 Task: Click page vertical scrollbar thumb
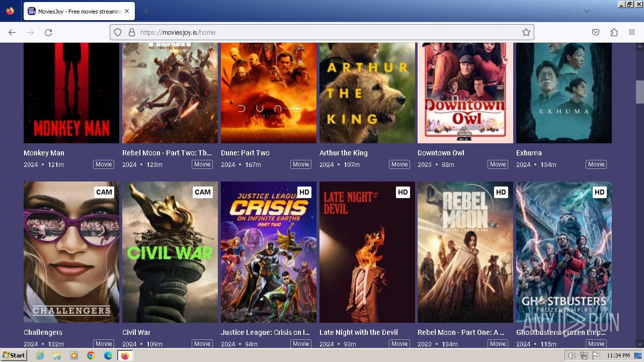pyautogui.click(x=640, y=92)
